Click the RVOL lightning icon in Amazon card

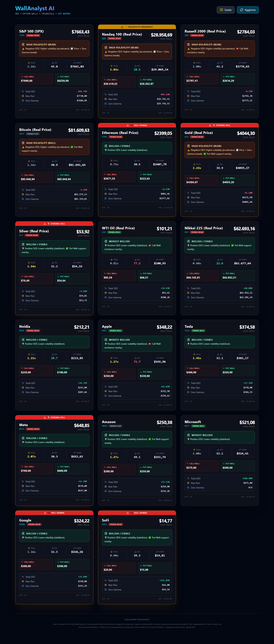[x=112, y=453]
